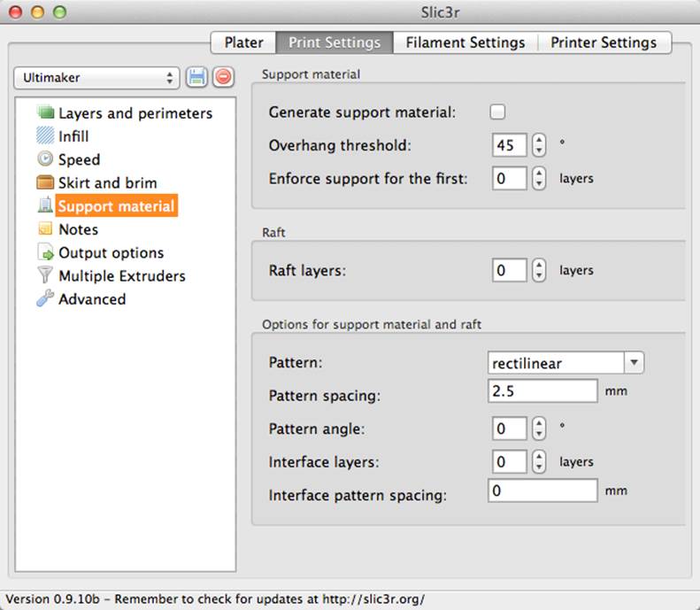Select Skirt and brim settings
This screenshot has height=610, width=700.
(x=108, y=182)
